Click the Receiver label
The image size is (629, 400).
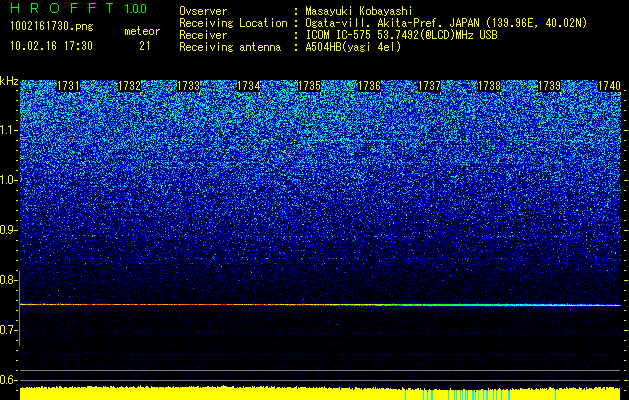coord(203,35)
